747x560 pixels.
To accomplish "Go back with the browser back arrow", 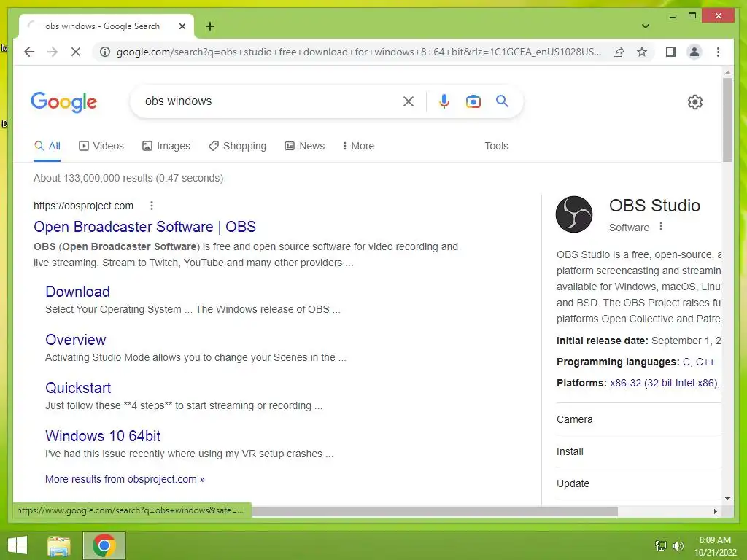I will click(29, 52).
